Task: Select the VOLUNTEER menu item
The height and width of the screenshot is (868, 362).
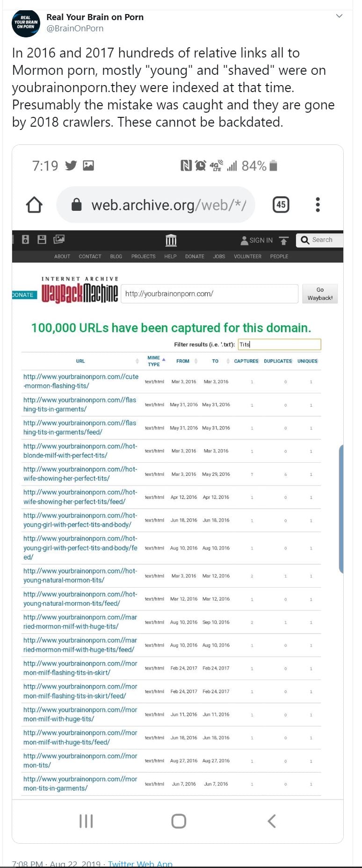Action: [x=247, y=257]
